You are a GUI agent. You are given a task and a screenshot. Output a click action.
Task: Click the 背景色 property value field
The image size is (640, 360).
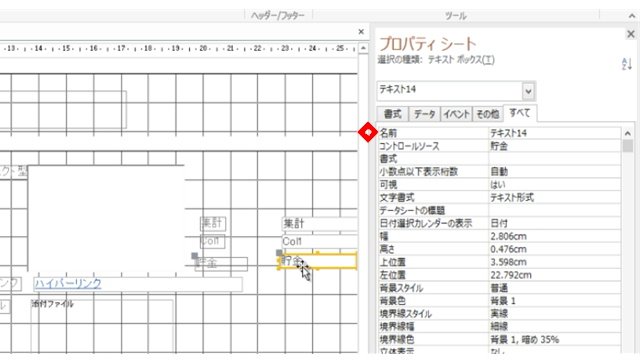point(555,301)
